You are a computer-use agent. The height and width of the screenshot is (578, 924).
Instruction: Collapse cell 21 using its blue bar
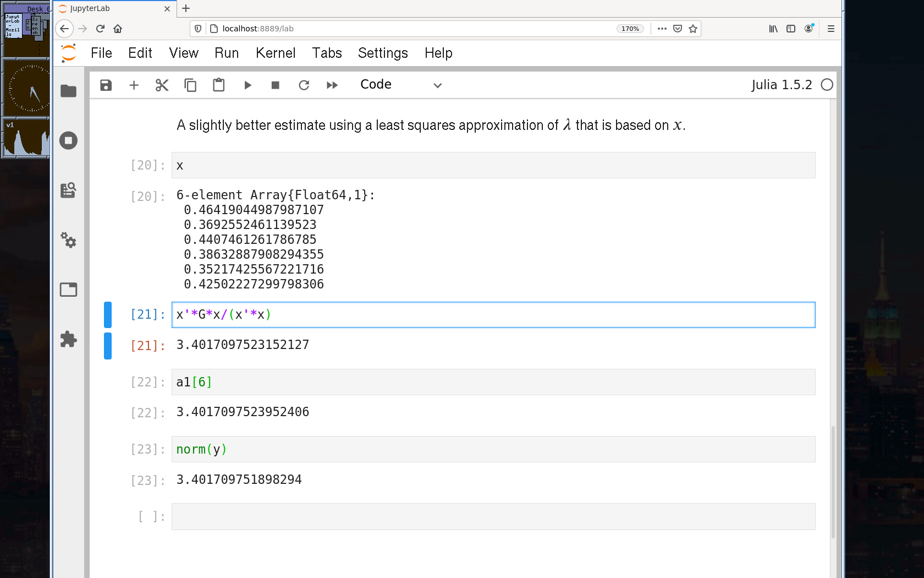[x=108, y=315]
